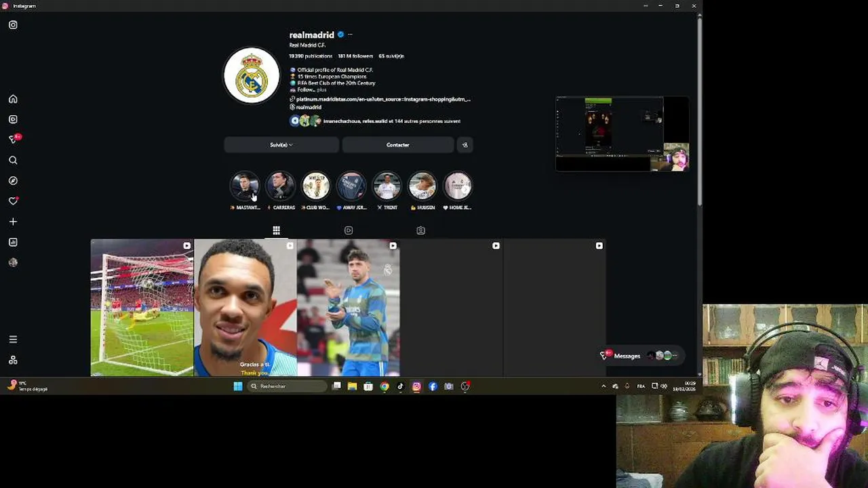Click the similar accounts suggestion button
Image resolution: width=868 pixels, height=488 pixels.
465,145
